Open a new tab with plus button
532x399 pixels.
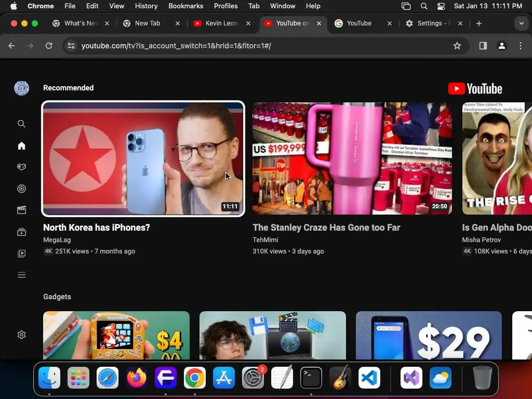(x=478, y=23)
